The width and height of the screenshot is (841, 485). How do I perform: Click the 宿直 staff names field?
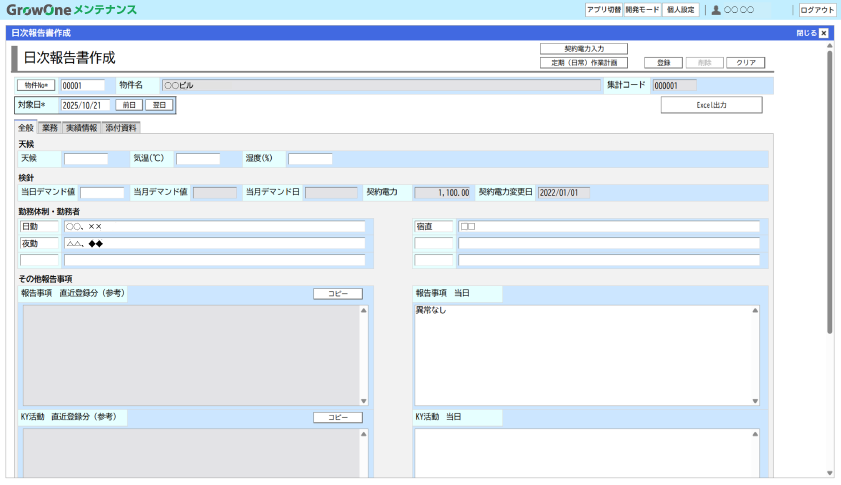(609, 226)
